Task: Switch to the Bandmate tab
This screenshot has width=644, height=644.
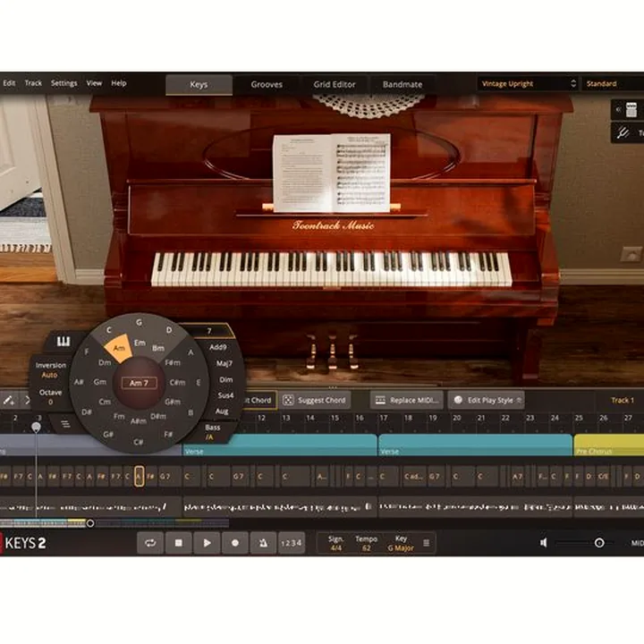Action: pos(402,84)
